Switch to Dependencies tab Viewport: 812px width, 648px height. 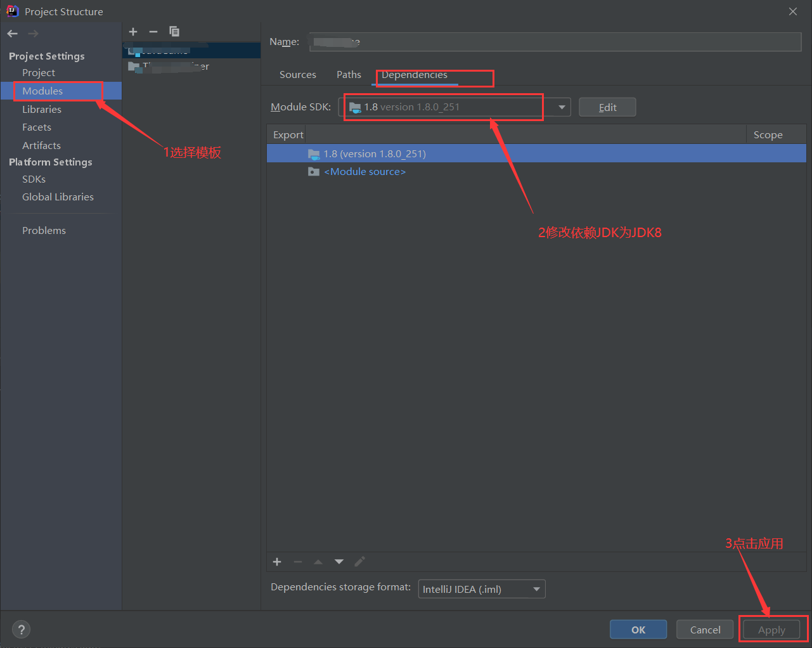click(x=415, y=75)
